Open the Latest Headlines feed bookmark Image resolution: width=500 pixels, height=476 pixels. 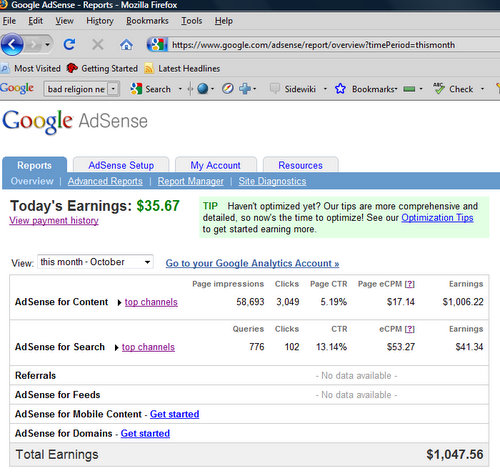coord(182,69)
